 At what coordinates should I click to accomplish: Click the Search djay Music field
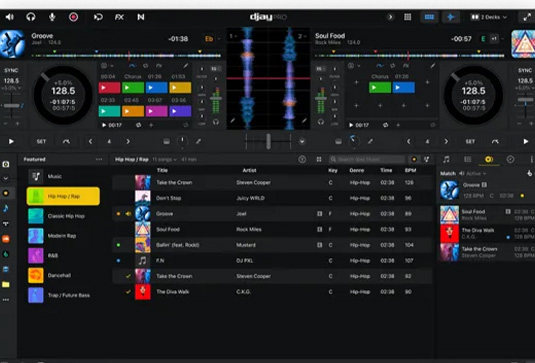[367, 159]
